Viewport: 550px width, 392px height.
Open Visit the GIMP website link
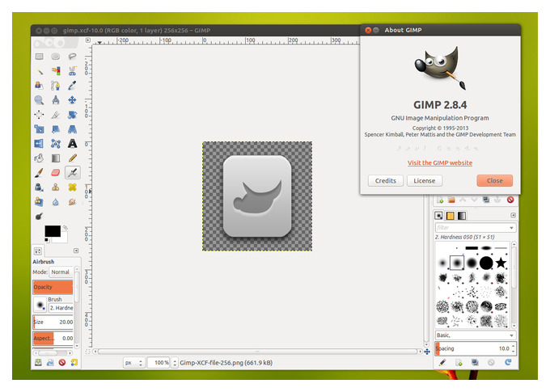tap(440, 163)
